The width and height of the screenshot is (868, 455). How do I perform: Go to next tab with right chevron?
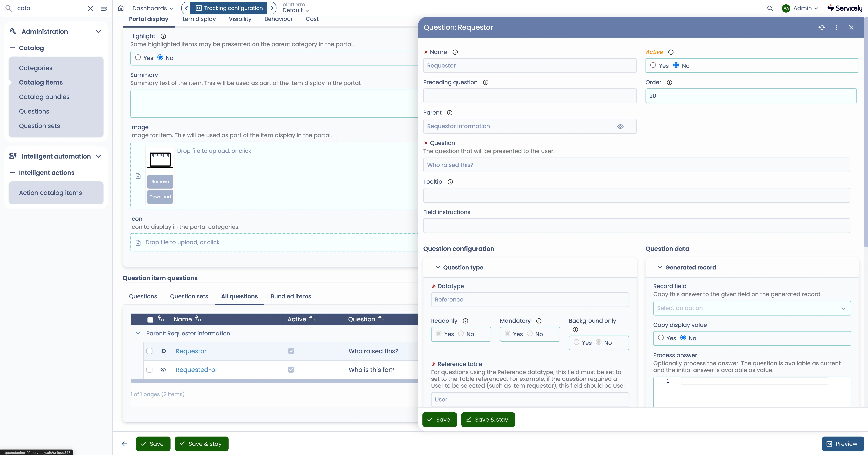(x=272, y=8)
